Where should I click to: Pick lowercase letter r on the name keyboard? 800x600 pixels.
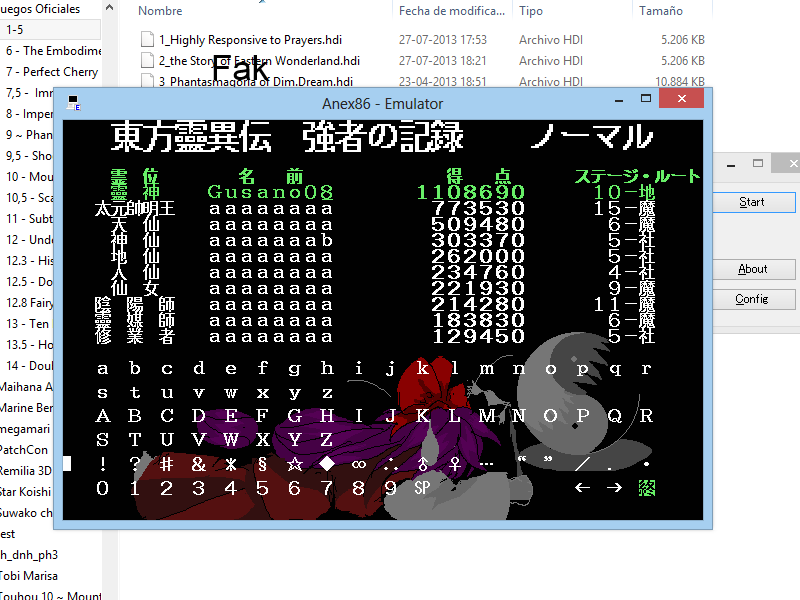click(646, 368)
